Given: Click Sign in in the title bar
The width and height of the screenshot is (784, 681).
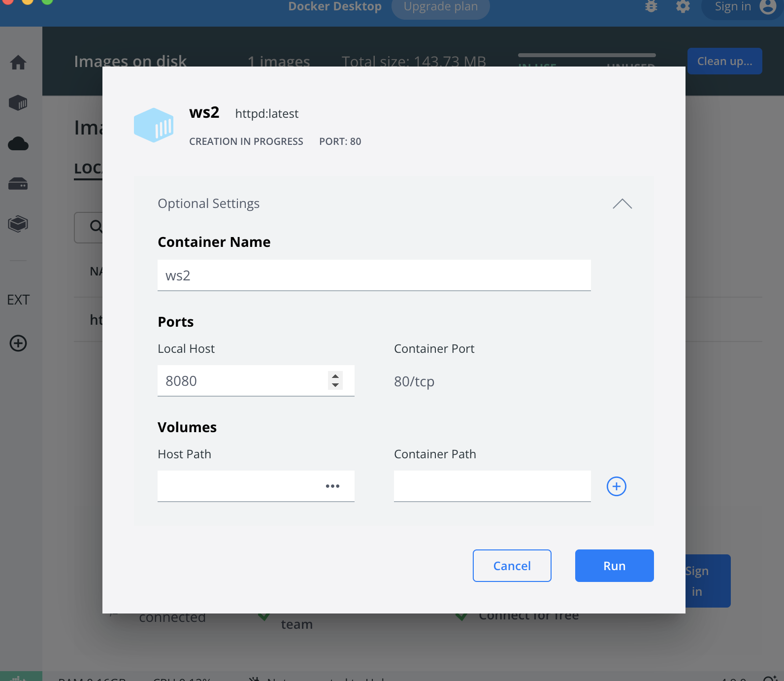Looking at the screenshot, I should click(x=733, y=6).
